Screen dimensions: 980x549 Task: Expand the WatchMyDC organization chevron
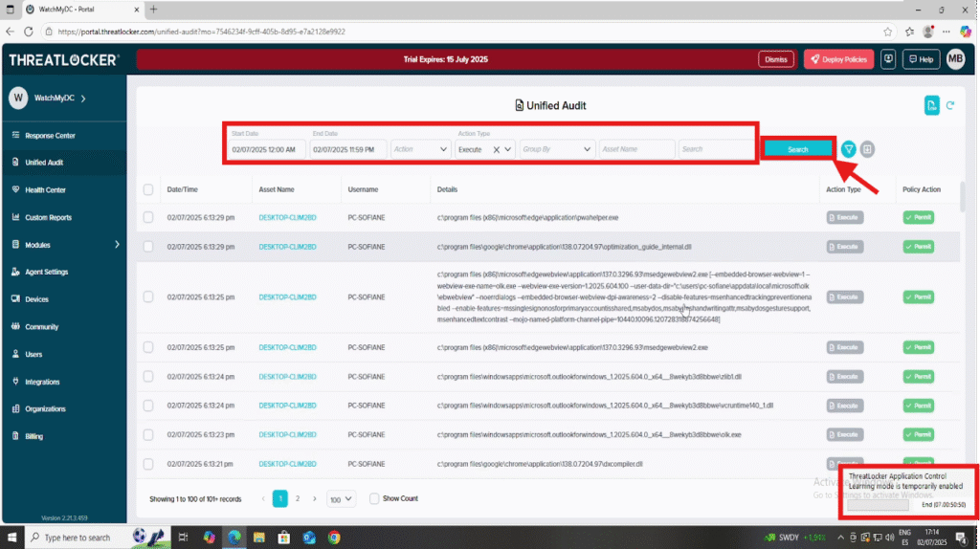83,99
